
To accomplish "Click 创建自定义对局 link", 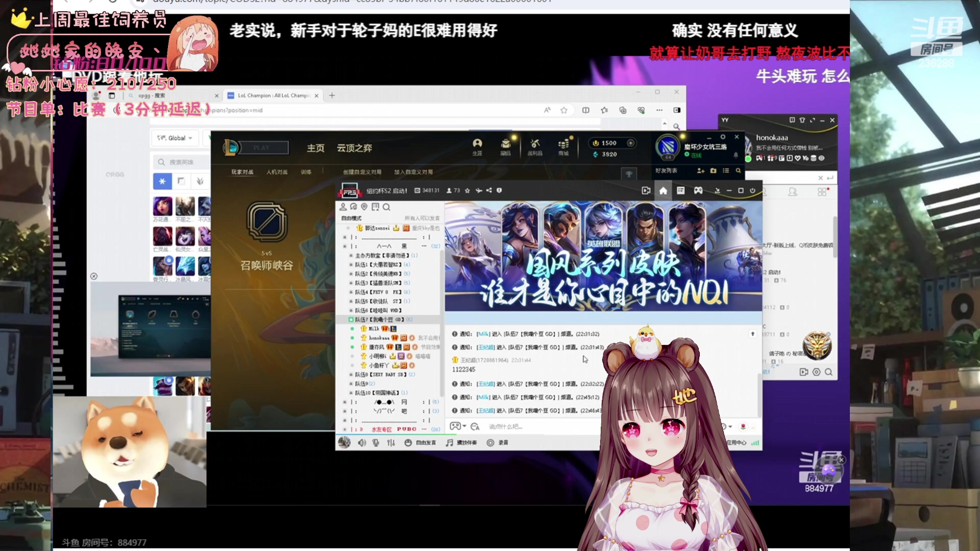I will pos(362,172).
